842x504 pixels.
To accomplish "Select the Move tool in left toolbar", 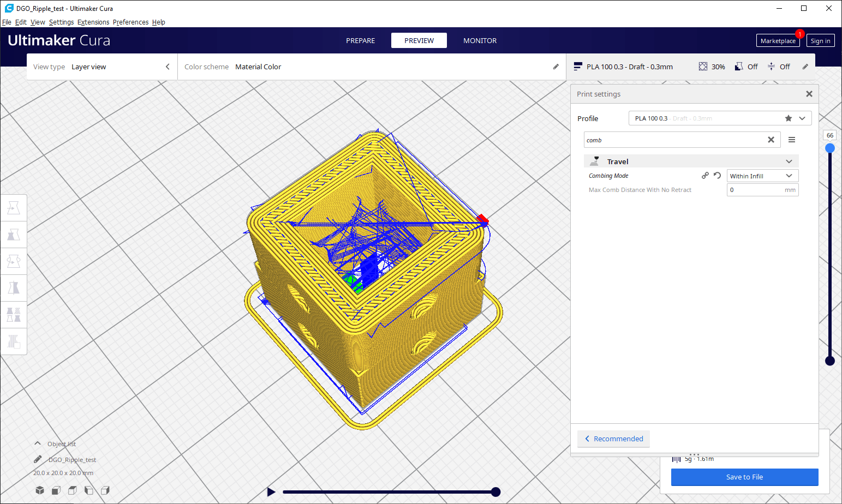I will [14, 208].
